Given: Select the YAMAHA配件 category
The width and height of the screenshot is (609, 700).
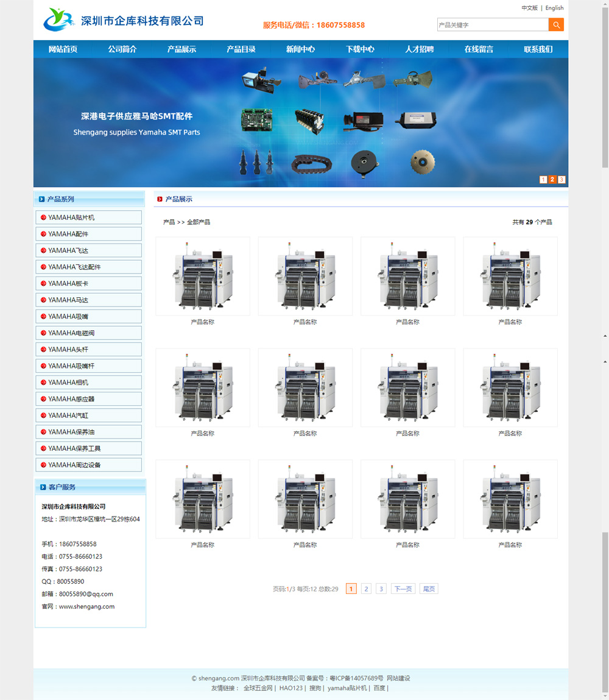Looking at the screenshot, I should 89,234.
